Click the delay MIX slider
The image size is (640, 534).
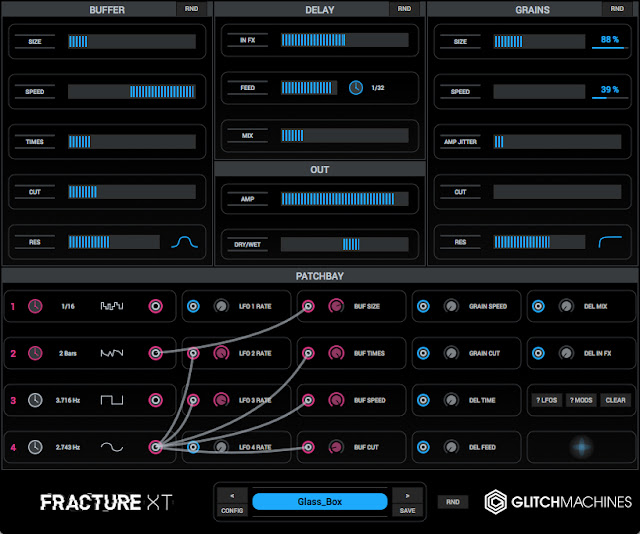click(345, 136)
